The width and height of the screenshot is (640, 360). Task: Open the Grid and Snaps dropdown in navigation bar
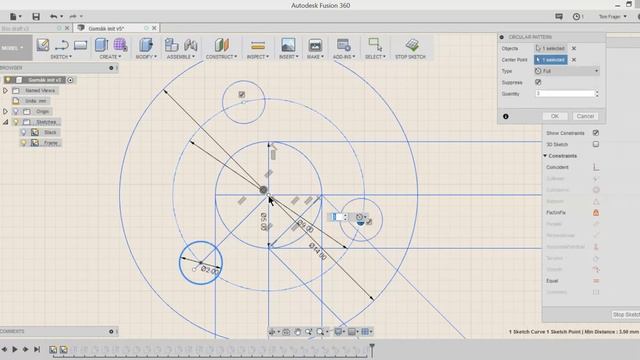[x=367, y=332]
